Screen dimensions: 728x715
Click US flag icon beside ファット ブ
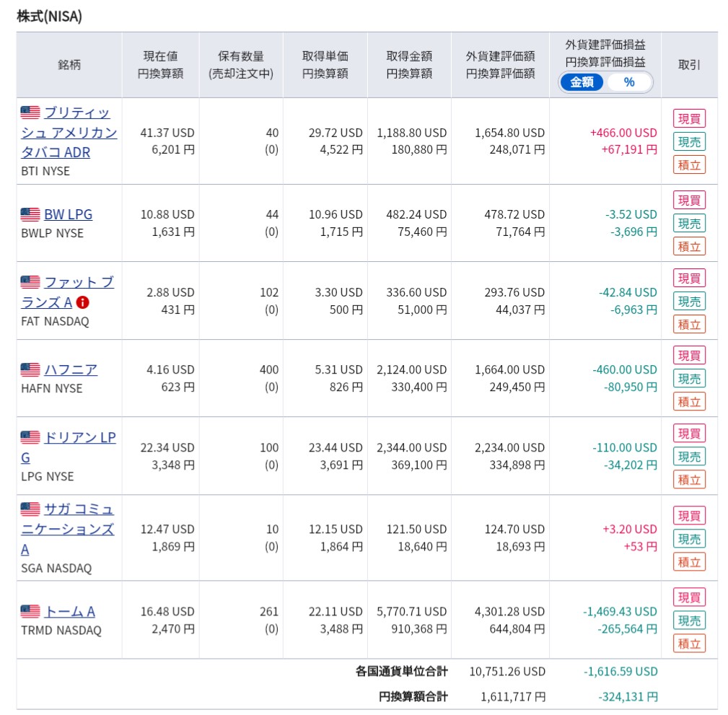pyautogui.click(x=30, y=282)
